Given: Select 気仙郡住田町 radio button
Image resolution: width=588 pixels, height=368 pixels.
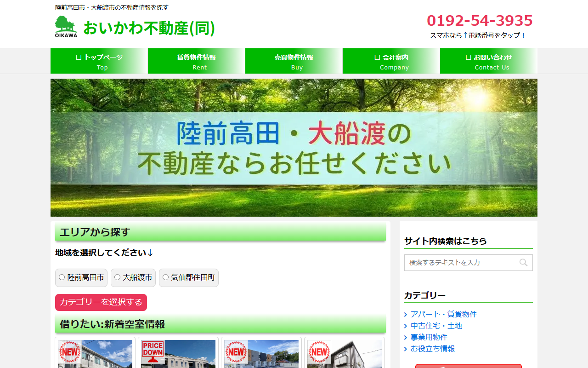Looking at the screenshot, I should (x=165, y=277).
